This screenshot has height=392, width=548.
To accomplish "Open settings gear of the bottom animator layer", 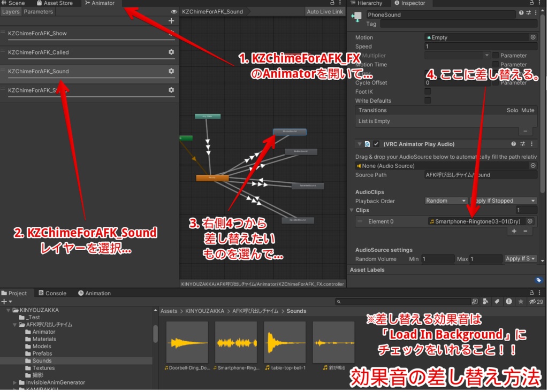I will click(x=171, y=90).
